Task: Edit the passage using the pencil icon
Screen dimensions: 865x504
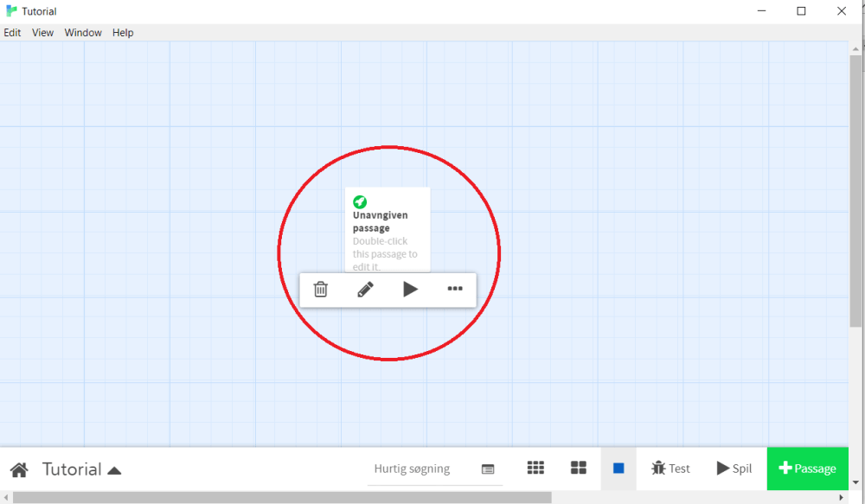Action: tap(365, 290)
